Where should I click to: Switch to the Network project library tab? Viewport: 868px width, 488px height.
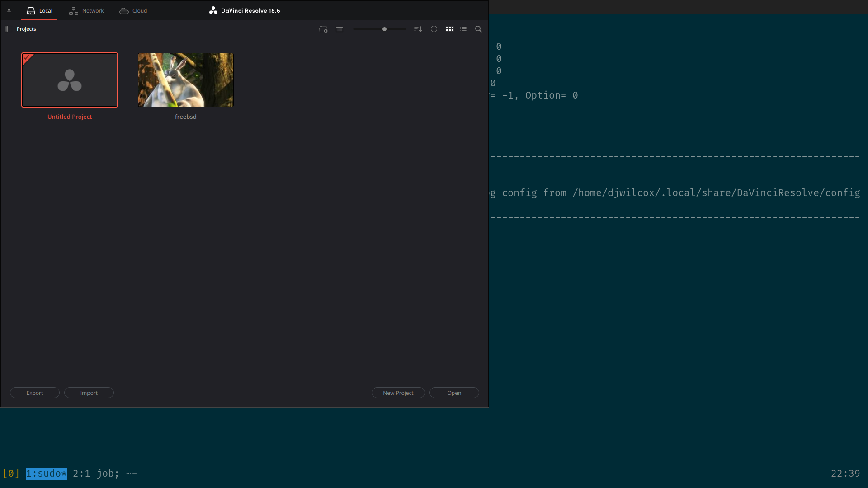pyautogui.click(x=86, y=10)
